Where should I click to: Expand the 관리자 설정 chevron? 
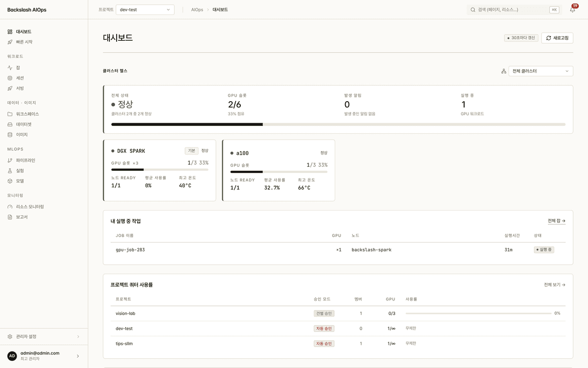pyautogui.click(x=78, y=337)
